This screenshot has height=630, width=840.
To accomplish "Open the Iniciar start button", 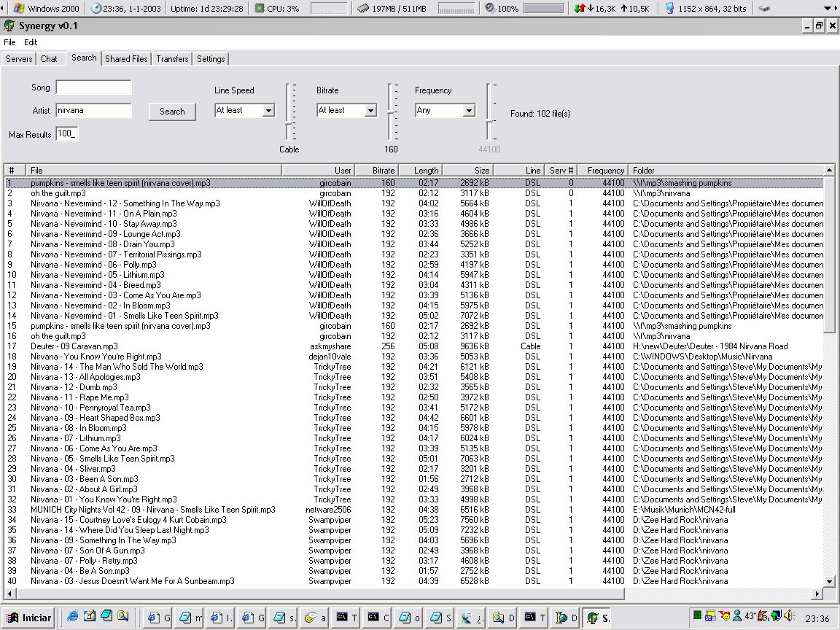I will pos(28,618).
